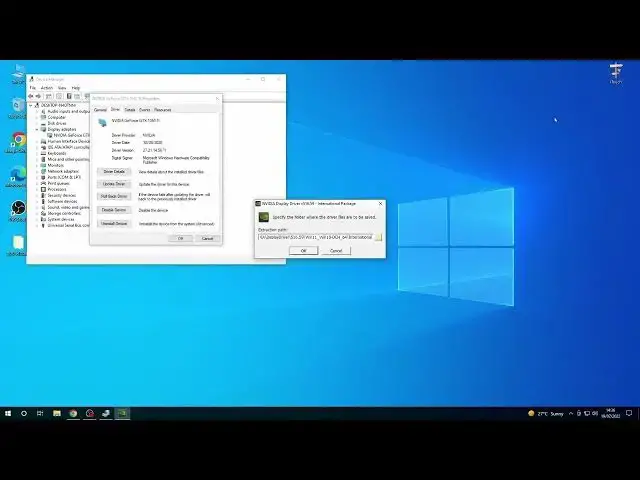Select the IDE ATA/ATAPI controllers item
This screenshot has height=480, width=640.
coord(65,147)
